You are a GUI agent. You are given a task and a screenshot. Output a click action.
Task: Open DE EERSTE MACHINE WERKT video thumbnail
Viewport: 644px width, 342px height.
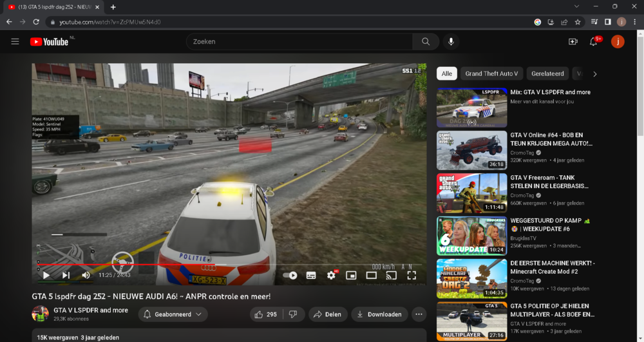(471, 278)
